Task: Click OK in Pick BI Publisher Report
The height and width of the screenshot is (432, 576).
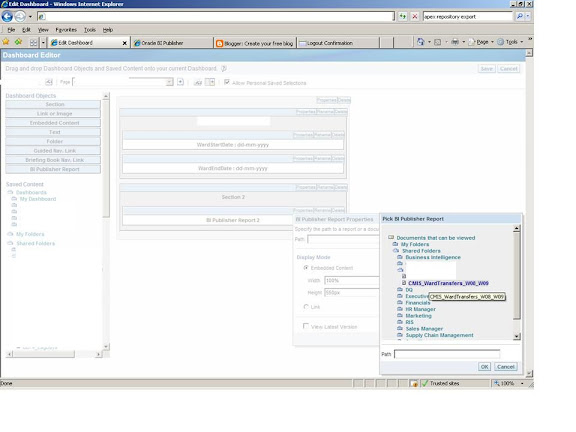Action: coord(485,367)
